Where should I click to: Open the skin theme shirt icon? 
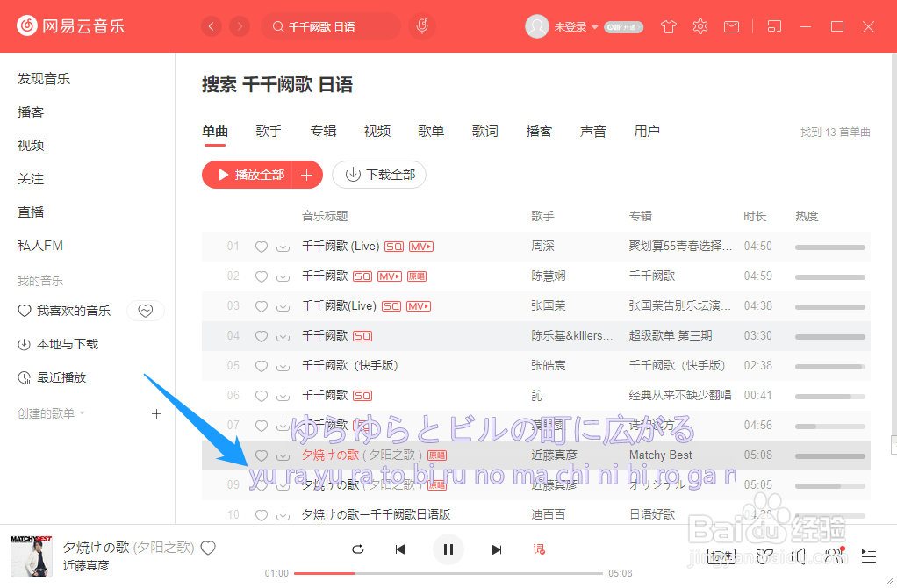click(668, 27)
